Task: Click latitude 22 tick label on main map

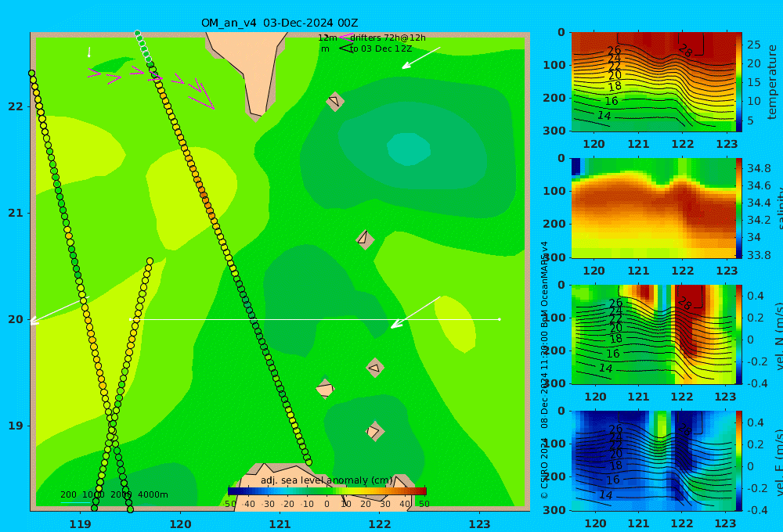Action: 16,106
